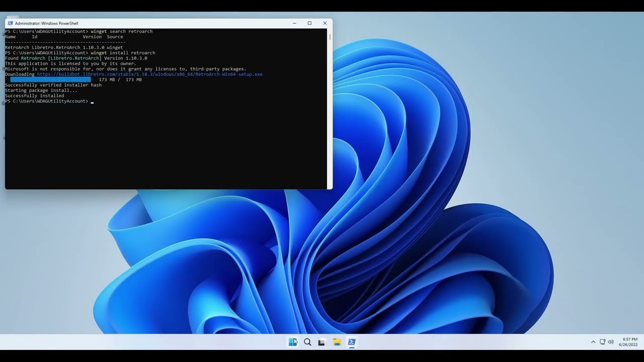Open network status tray icon
This screenshot has width=644, height=362.
click(602, 342)
